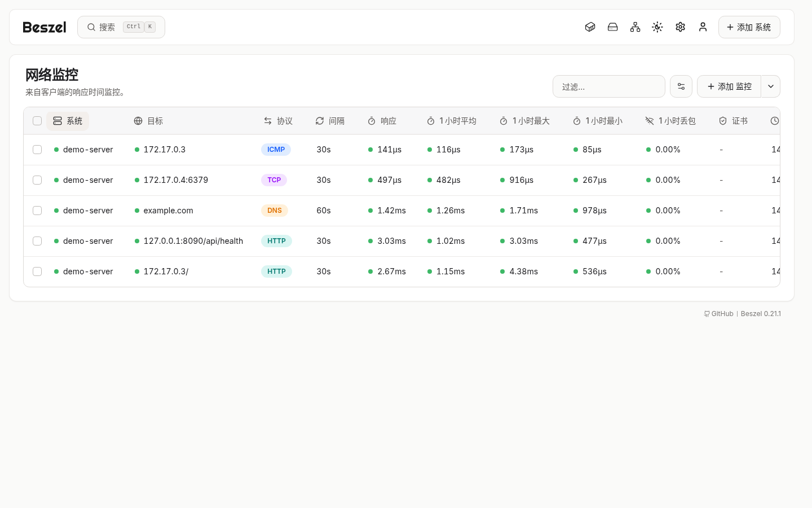
Task: Click the 60s interval value
Action: click(324, 211)
